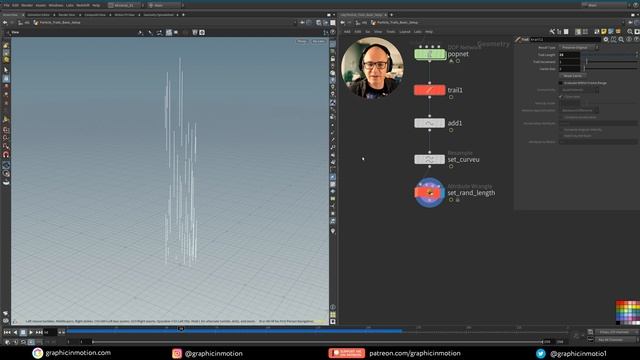Click the playback range slider bar
The width and height of the screenshot is (640, 360).
tap(317, 342)
